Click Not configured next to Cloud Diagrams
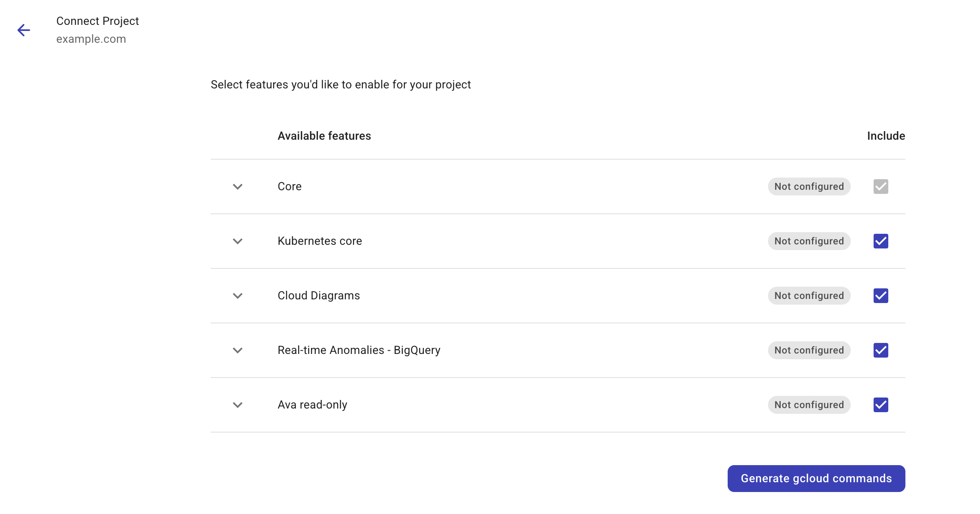The width and height of the screenshot is (980, 514). tap(809, 295)
